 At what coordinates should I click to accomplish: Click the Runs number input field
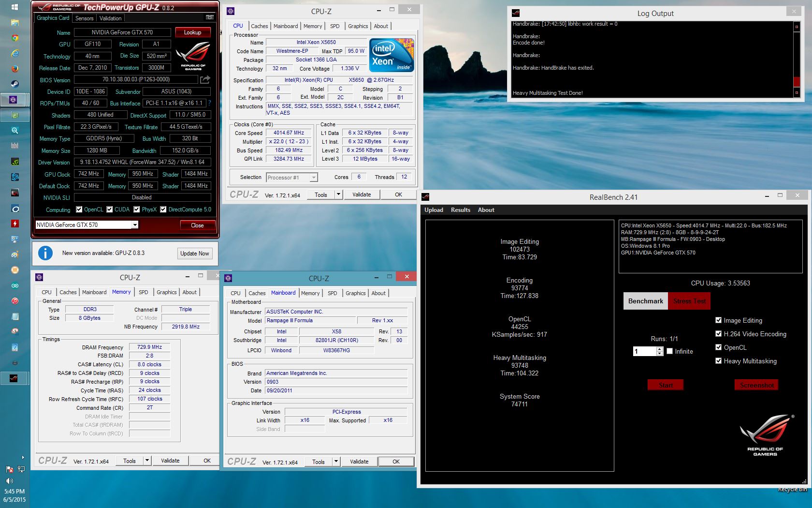(x=645, y=351)
